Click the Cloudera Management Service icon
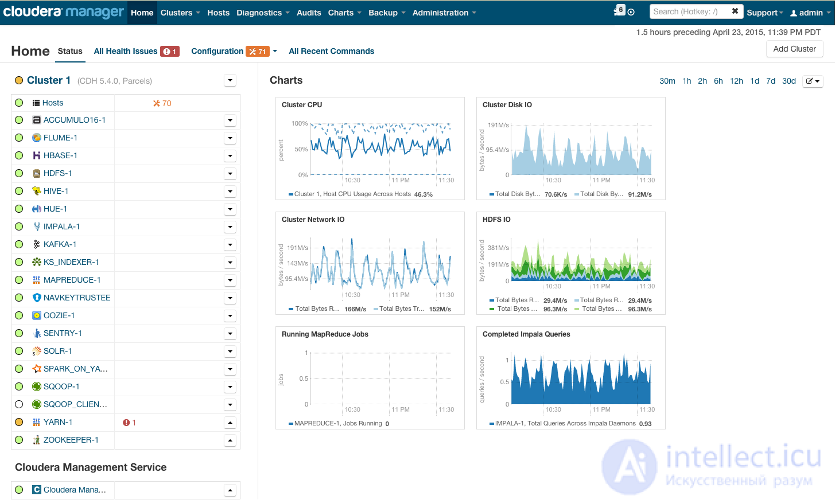 point(37,490)
